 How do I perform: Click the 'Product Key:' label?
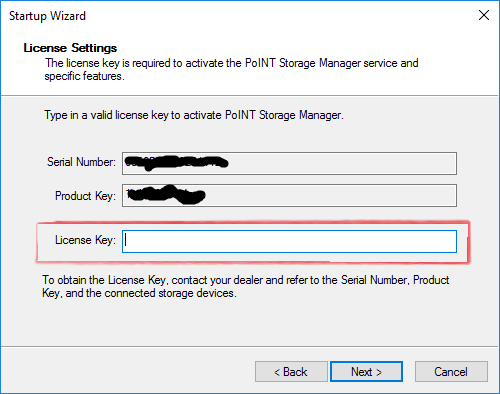(85, 196)
